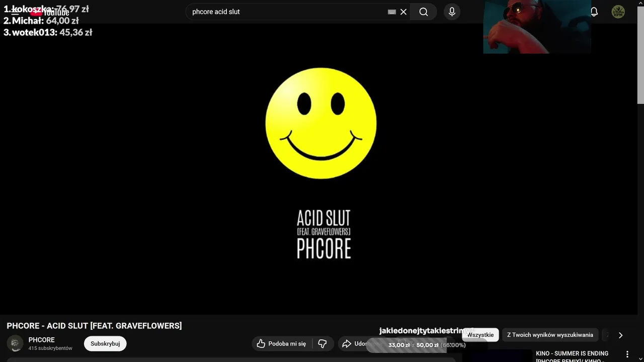Open the account avatar menu
This screenshot has height=362, width=644.
(618, 12)
